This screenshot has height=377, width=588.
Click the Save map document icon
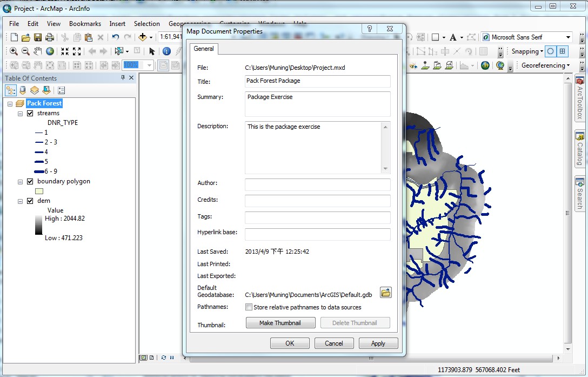coord(38,37)
